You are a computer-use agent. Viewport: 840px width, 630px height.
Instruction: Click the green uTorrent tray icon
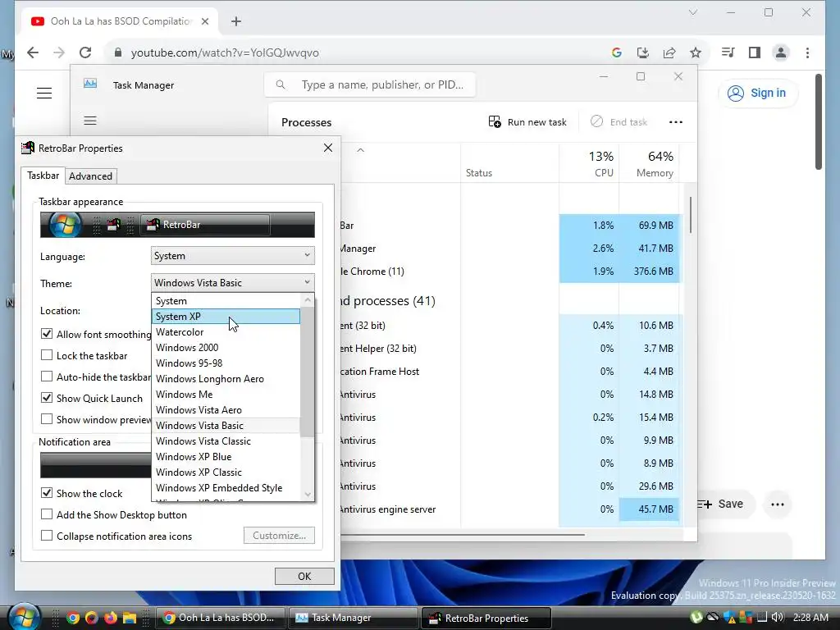(696, 618)
